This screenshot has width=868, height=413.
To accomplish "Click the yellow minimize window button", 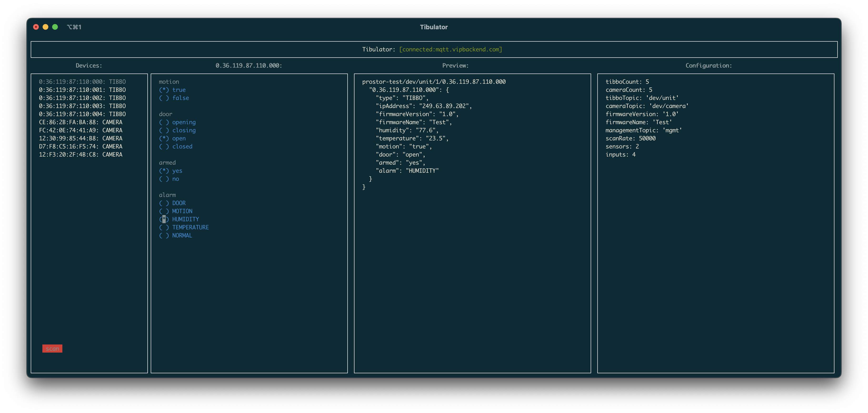I will [45, 27].
